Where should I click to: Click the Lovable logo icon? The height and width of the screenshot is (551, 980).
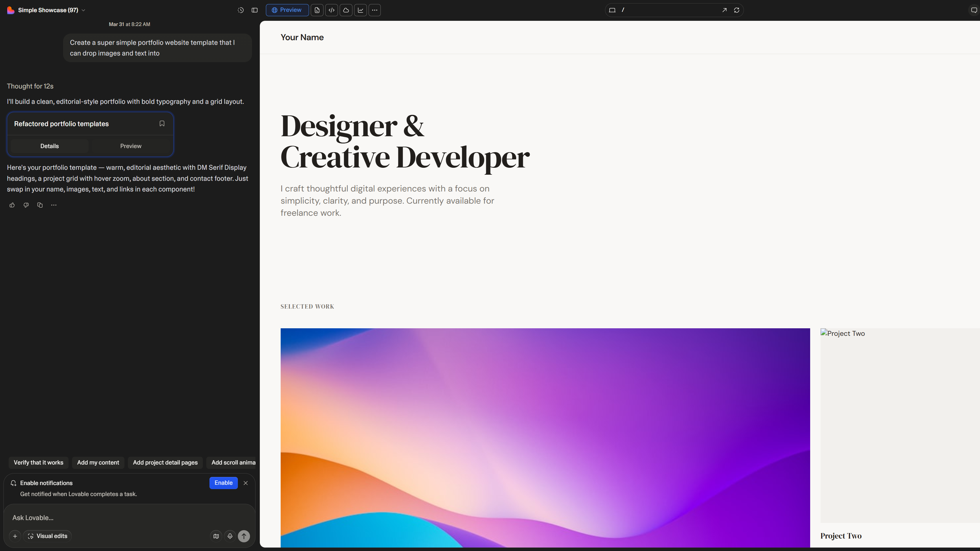[x=11, y=10]
